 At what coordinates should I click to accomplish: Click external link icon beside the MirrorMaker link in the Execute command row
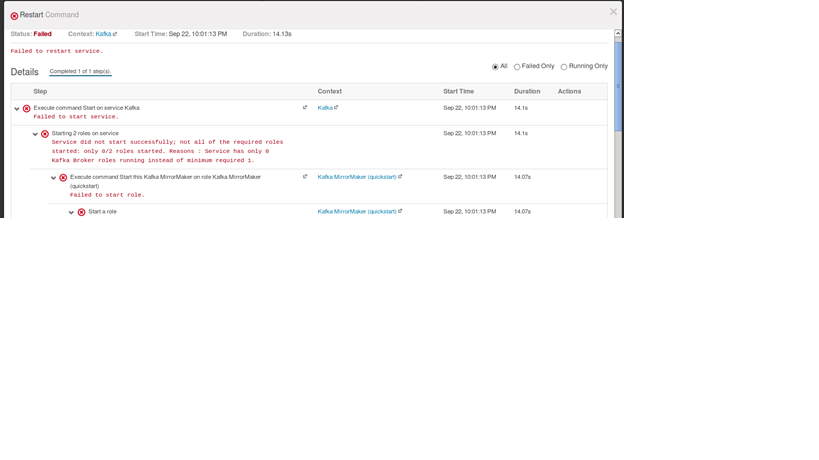400,176
